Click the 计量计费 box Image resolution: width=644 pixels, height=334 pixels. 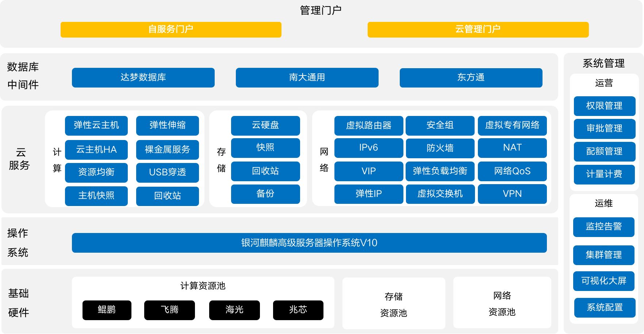[x=605, y=175]
